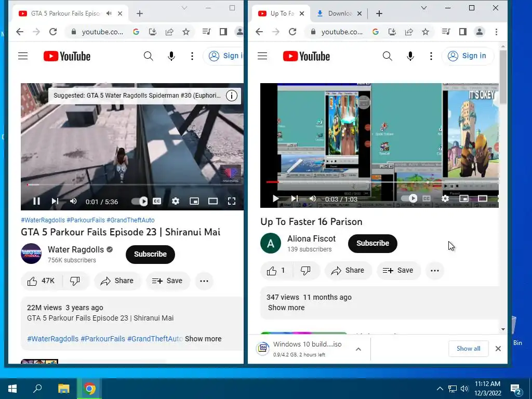Expand Up To Faster description Show more
Viewport: 532px width, 399px height.
tap(286, 308)
